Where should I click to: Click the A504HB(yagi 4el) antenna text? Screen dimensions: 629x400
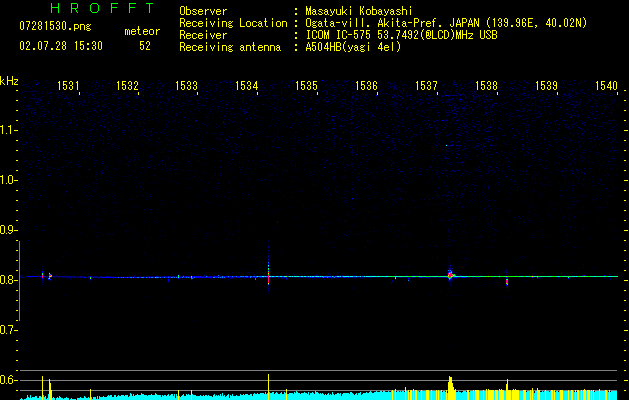click(x=353, y=47)
